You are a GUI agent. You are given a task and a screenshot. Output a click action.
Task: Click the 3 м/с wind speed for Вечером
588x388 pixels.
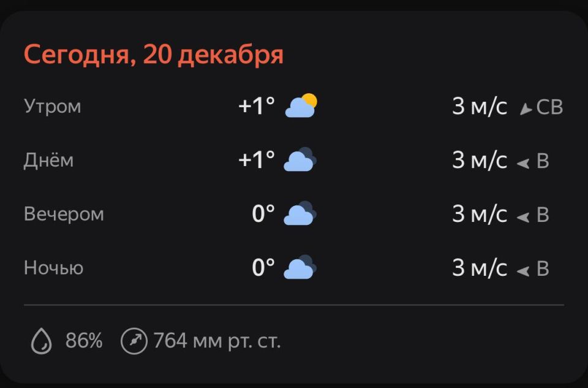(480, 214)
